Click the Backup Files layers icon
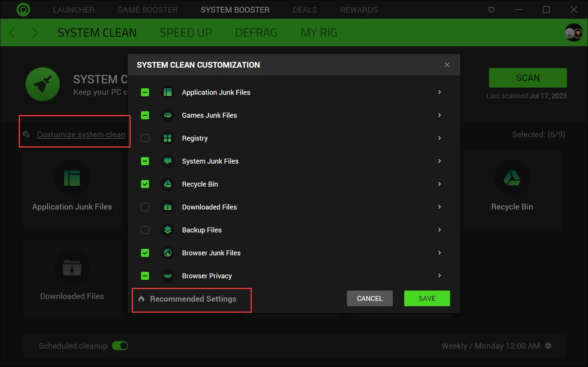 (x=168, y=230)
